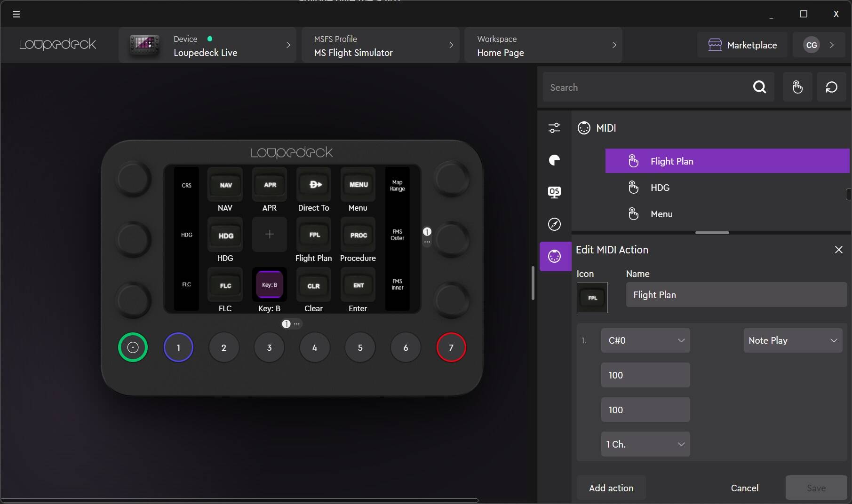Close the Edit MIDI Action panel
Viewport: 852px width, 504px height.
(838, 250)
